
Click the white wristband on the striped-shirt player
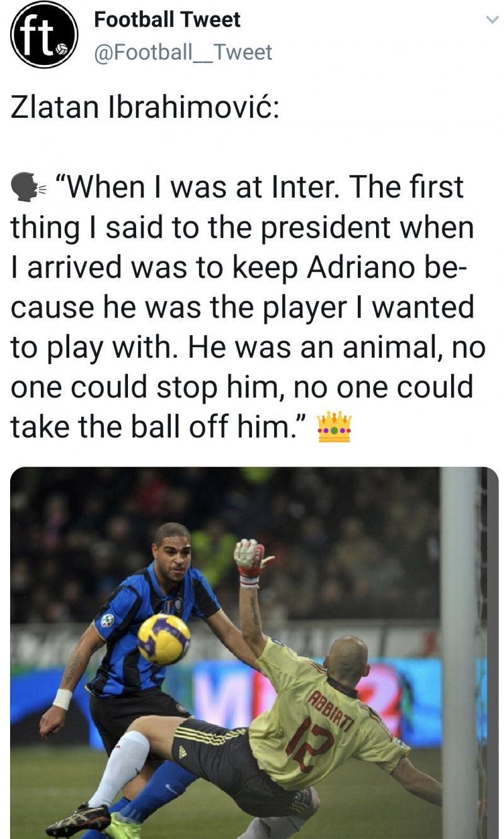coord(62,699)
